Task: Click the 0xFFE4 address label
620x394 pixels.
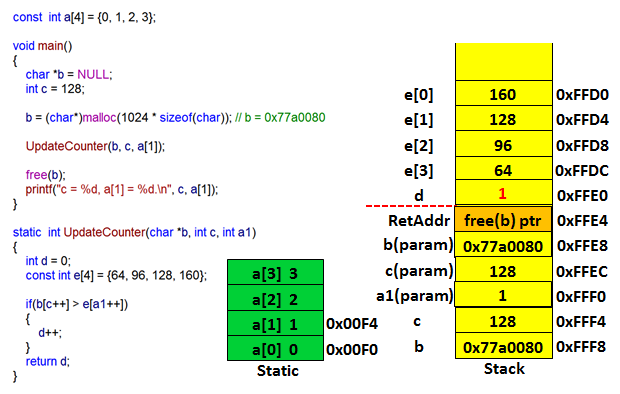Action: pos(582,220)
